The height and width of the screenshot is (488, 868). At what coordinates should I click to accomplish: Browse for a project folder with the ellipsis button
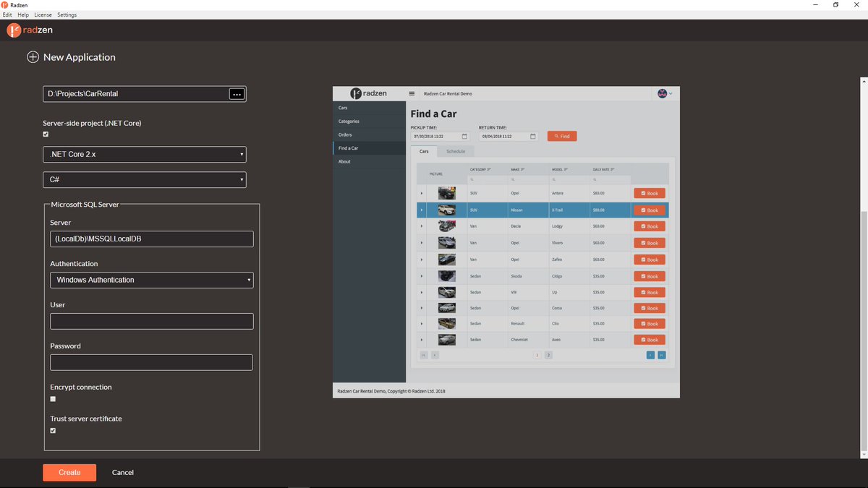[237, 93]
